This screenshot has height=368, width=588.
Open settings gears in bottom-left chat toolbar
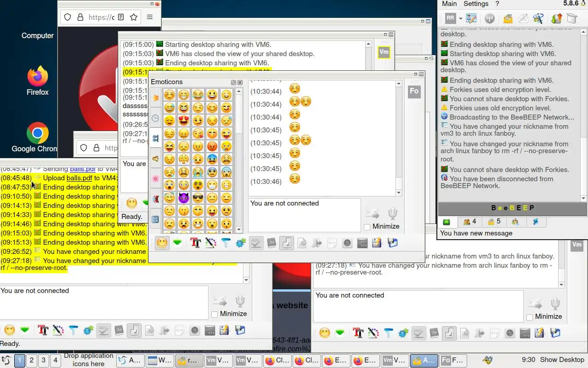pyautogui.click(x=89, y=330)
